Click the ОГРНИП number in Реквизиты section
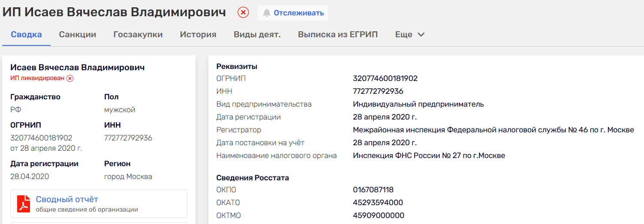Screen dimensions: 644x224 pyautogui.click(x=385, y=79)
